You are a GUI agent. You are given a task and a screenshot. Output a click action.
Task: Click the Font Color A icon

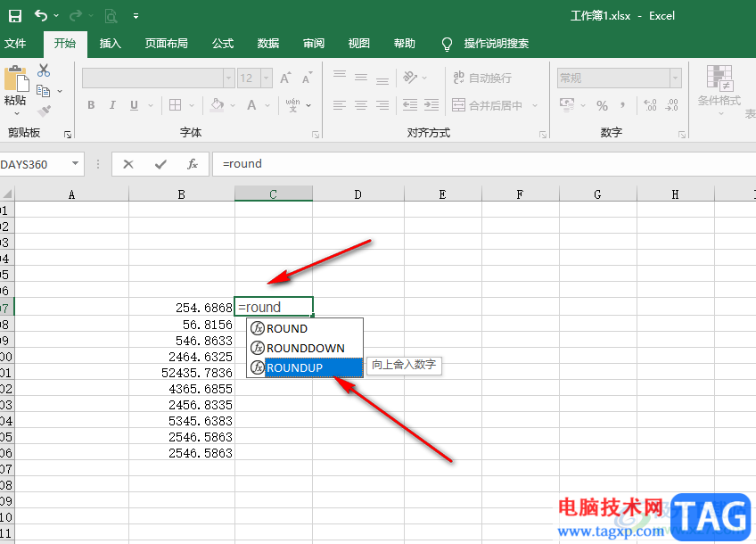pos(251,105)
